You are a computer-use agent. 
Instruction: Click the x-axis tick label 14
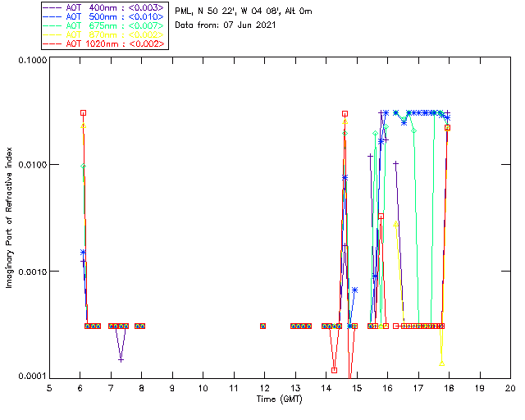(x=326, y=388)
